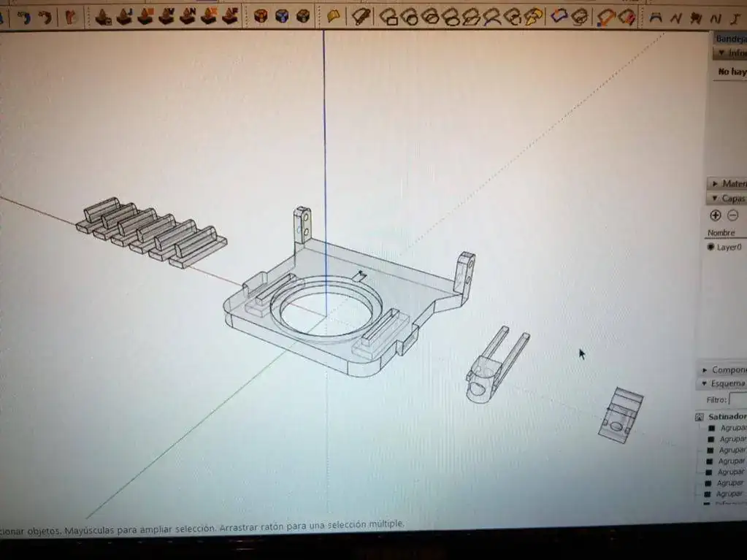Click the orange cube icon in the toolbar
The image size is (747, 560).
point(261,15)
